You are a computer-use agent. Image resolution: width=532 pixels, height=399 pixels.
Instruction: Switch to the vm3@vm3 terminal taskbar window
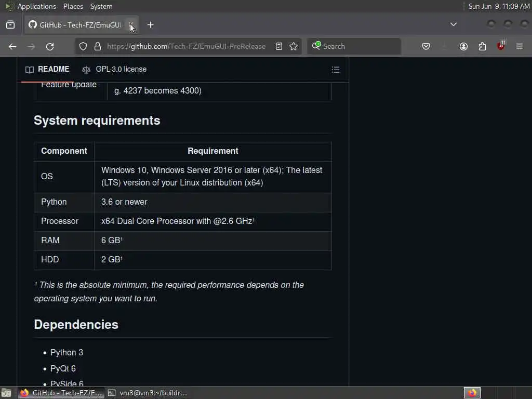pyautogui.click(x=148, y=393)
